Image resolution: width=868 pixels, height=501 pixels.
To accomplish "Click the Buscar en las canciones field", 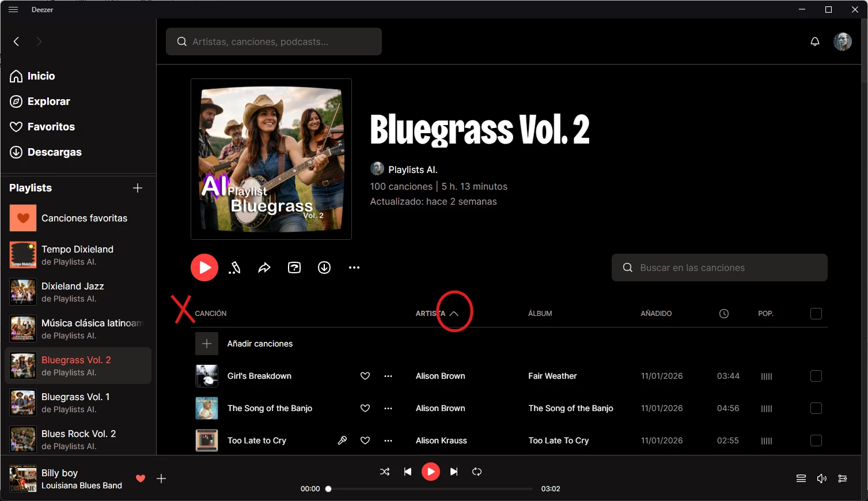I will [x=719, y=268].
